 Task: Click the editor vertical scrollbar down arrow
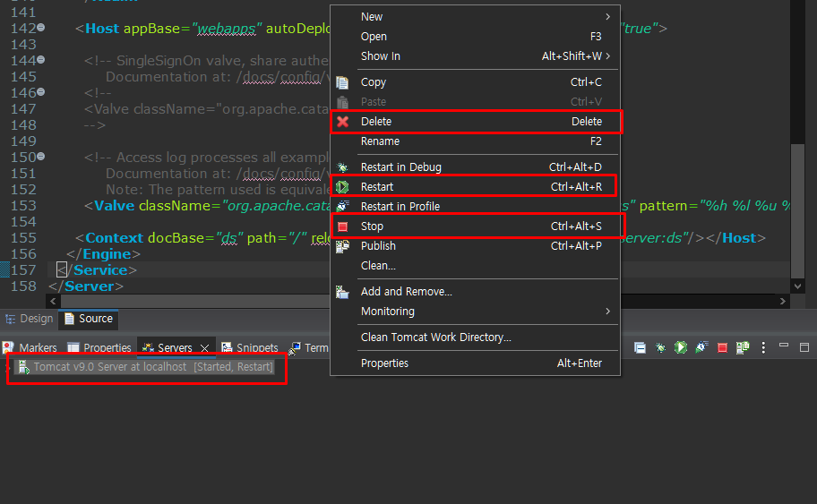click(x=797, y=286)
